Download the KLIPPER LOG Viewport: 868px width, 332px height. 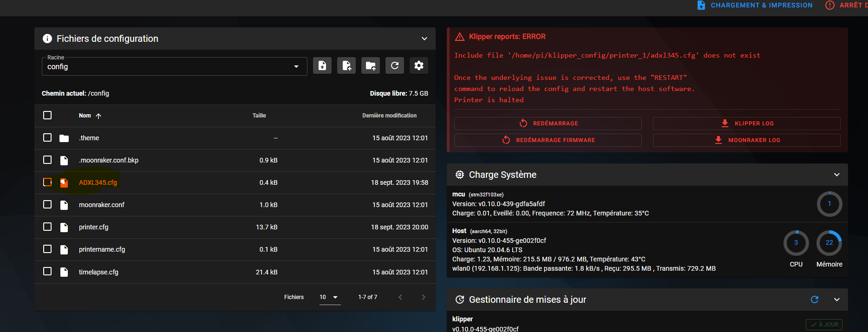747,124
